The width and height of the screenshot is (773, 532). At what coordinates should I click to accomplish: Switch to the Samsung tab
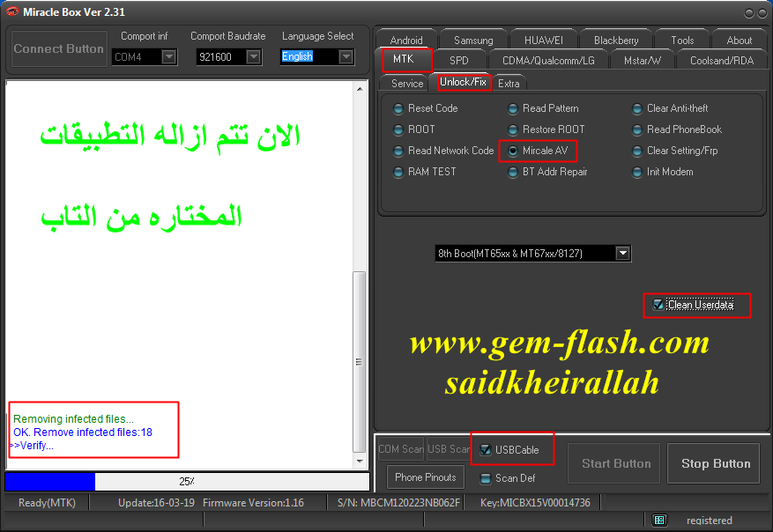point(473,40)
